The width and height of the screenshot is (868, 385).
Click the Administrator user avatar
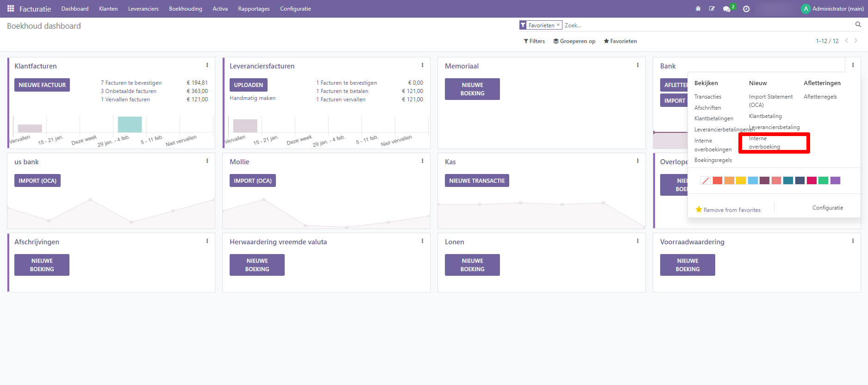point(806,9)
